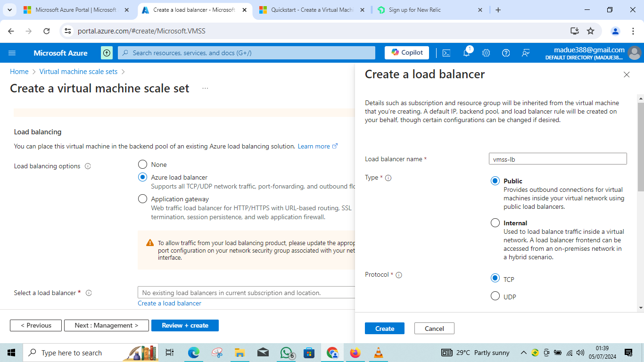The width and height of the screenshot is (644, 362).
Task: Open Microsoft Store from the taskbar
Action: coord(309,353)
